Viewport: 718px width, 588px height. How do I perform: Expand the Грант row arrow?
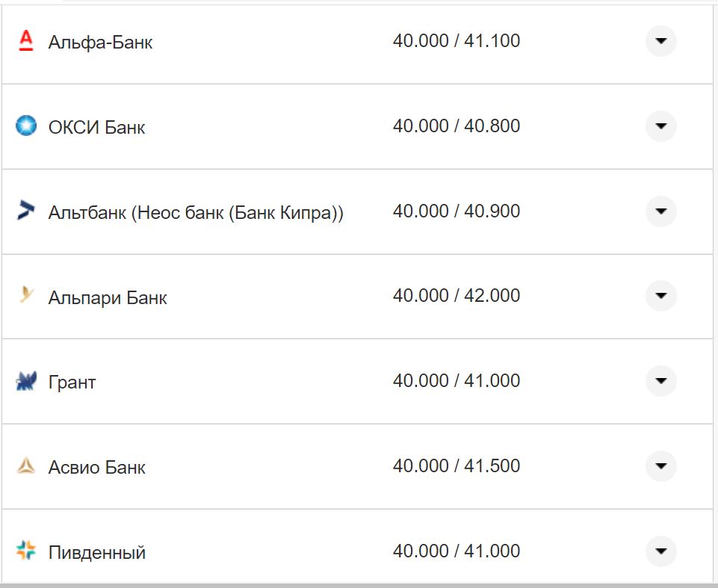pos(660,381)
